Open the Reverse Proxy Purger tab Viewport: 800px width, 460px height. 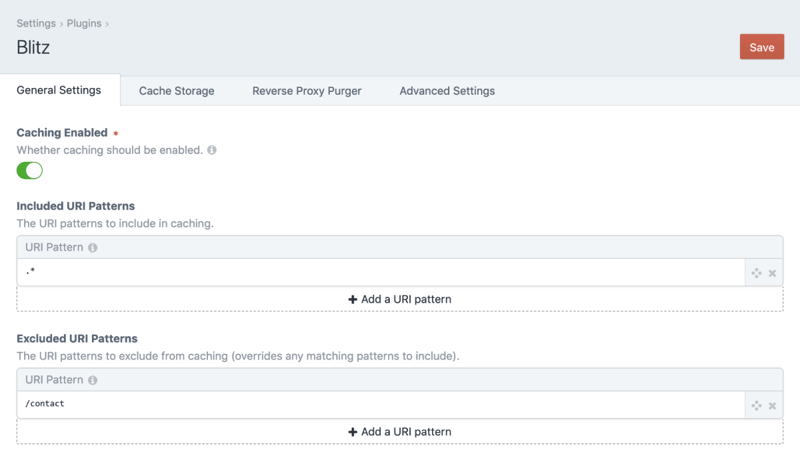[x=306, y=91]
